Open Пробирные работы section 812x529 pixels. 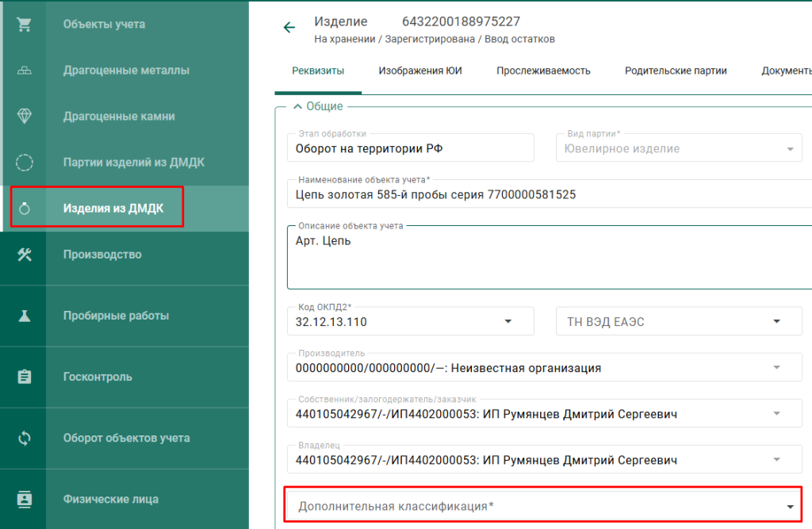click(116, 316)
